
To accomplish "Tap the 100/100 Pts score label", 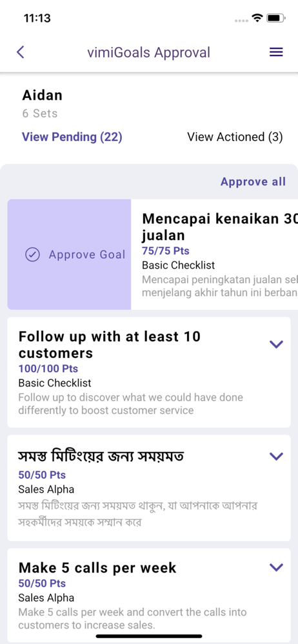I will point(48,368).
